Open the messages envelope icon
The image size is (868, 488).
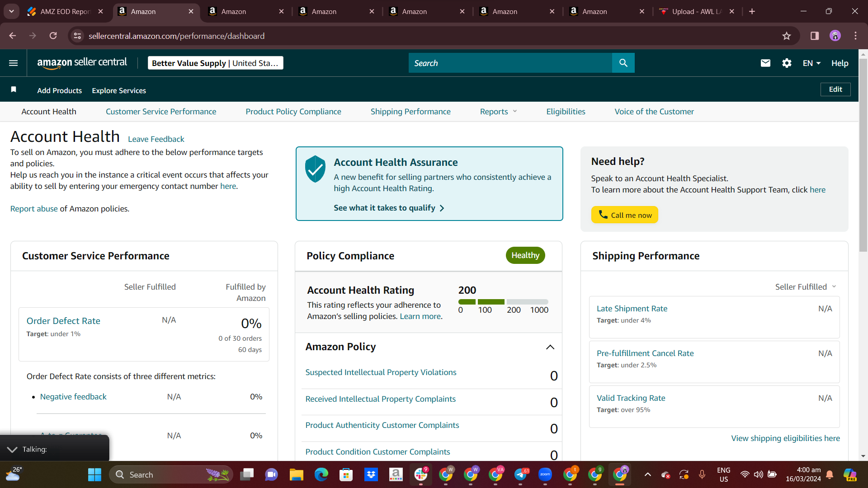(765, 63)
